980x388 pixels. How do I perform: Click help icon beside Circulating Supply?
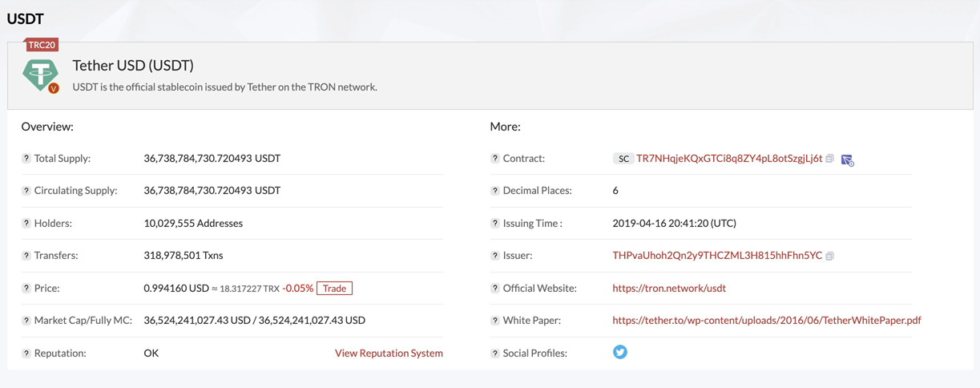click(26, 191)
